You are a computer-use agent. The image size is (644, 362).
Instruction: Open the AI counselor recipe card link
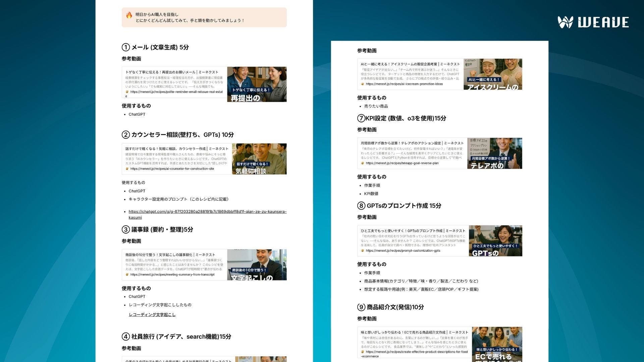pyautogui.click(x=172, y=169)
